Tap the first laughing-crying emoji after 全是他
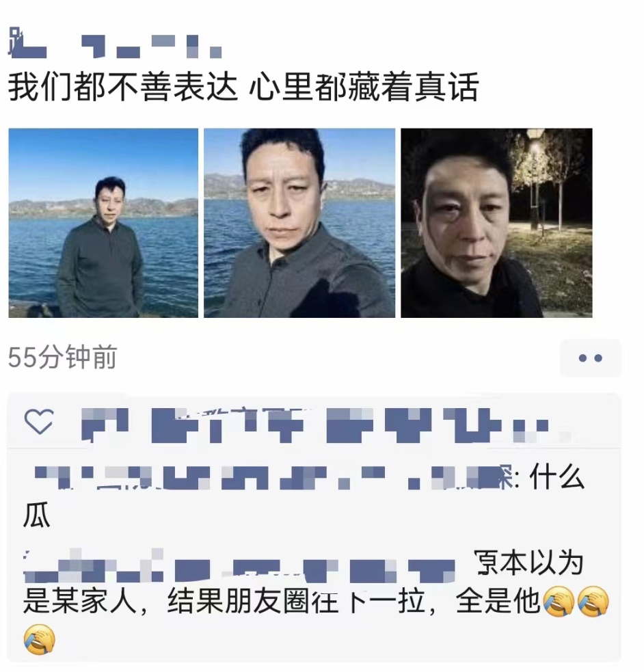 (559, 602)
